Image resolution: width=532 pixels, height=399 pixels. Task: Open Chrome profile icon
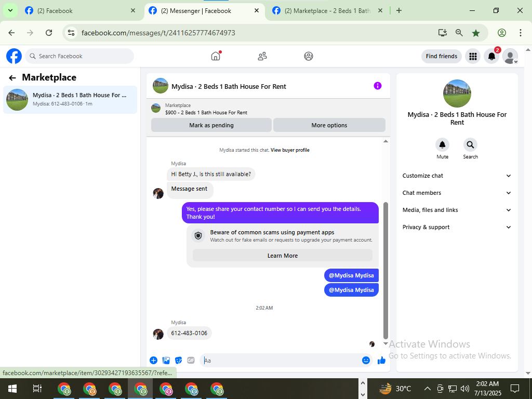(502, 33)
